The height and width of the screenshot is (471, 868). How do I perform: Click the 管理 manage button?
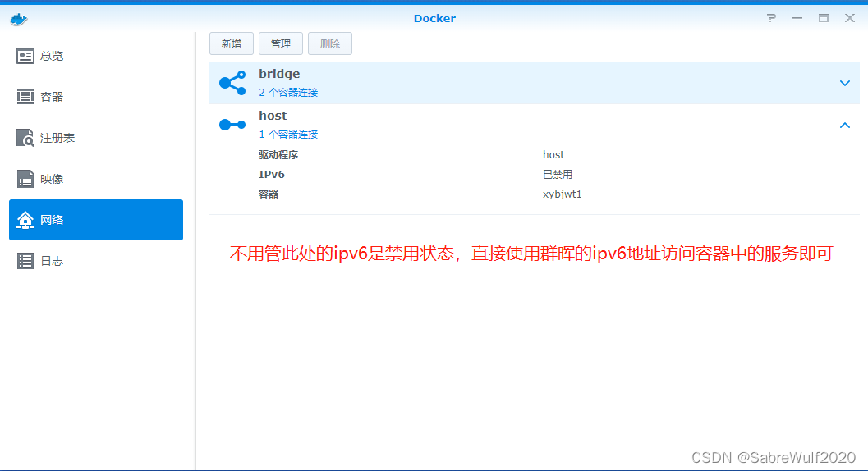point(281,43)
